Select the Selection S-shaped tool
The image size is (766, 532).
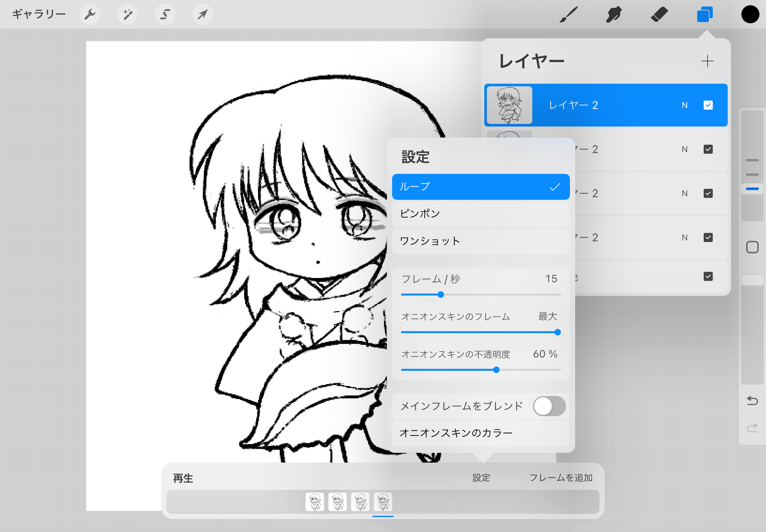(165, 14)
